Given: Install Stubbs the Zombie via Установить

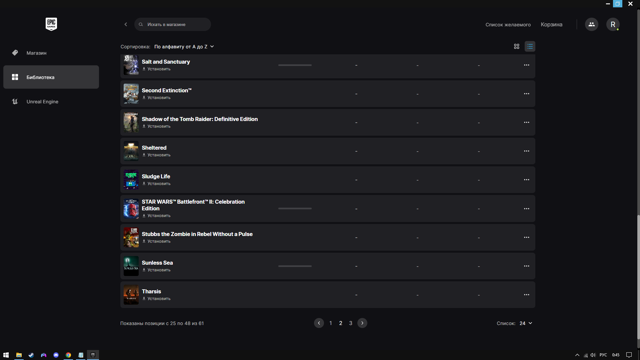Looking at the screenshot, I should 156,241.
